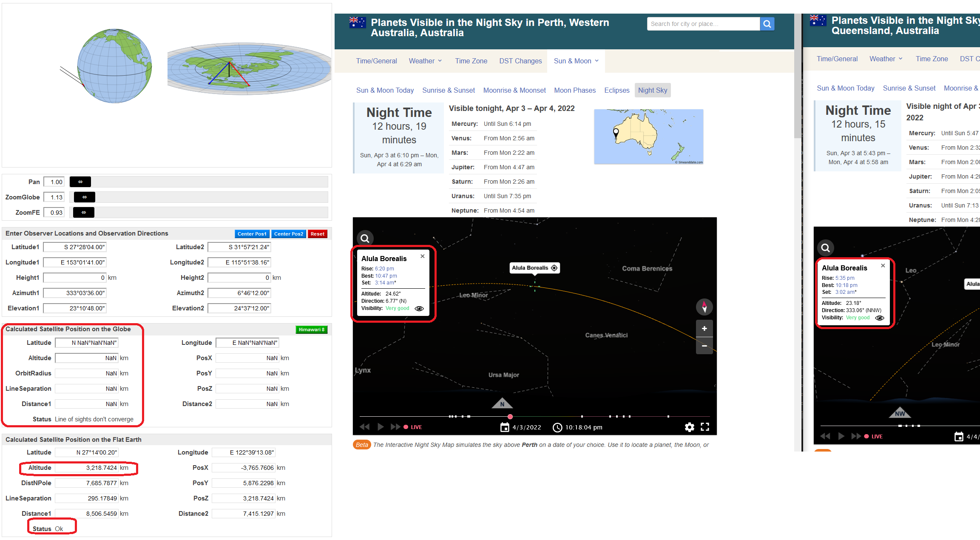Click Elevation2 input field
The image size is (980, 540).
(239, 308)
